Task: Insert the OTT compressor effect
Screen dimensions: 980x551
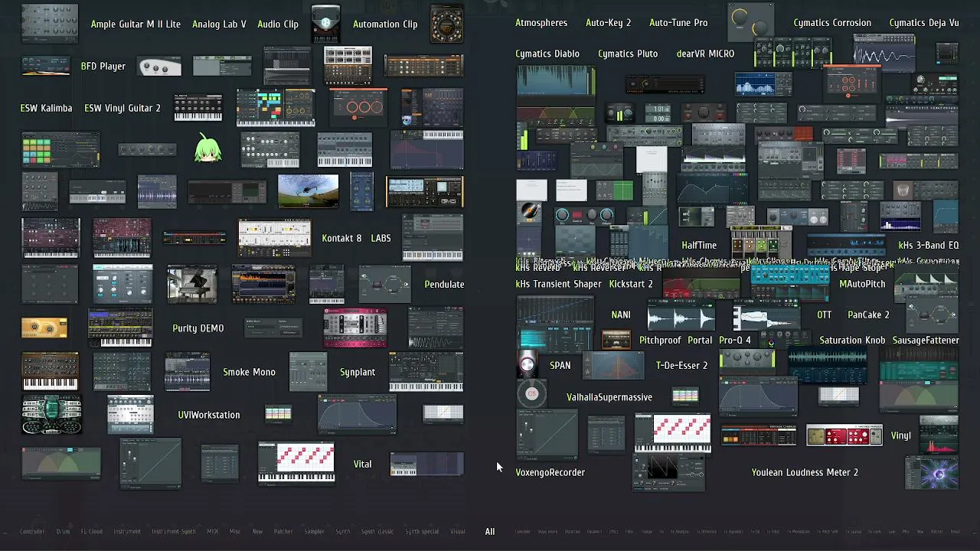Action: coord(825,315)
